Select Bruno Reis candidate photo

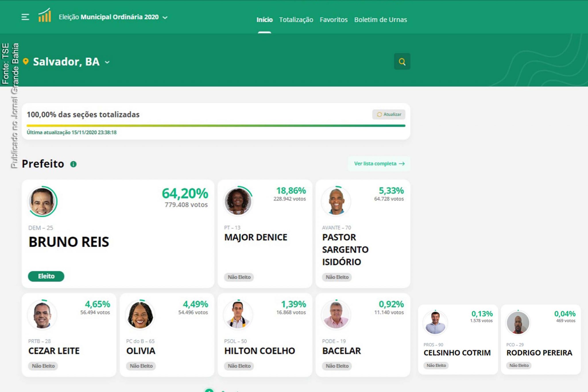coord(42,201)
